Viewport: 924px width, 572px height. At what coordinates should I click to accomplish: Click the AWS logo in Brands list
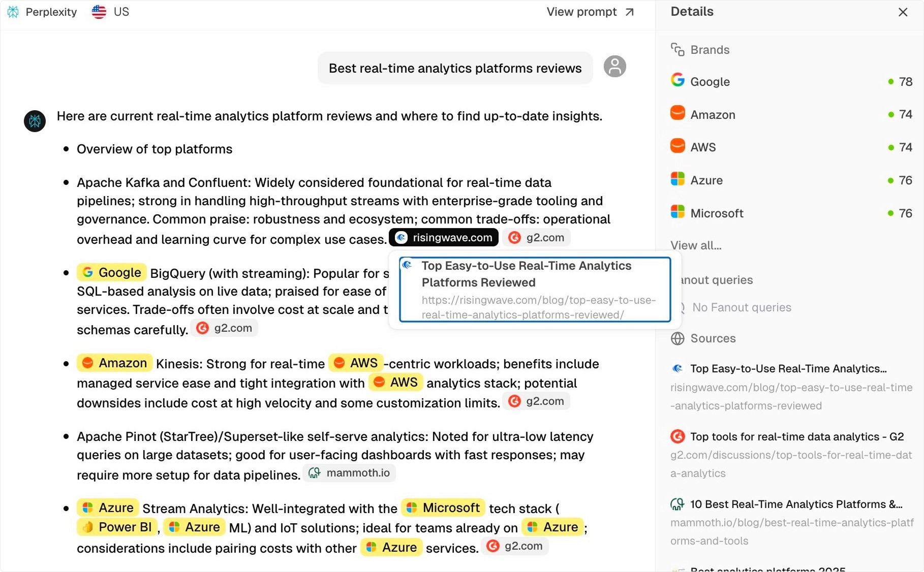click(677, 146)
